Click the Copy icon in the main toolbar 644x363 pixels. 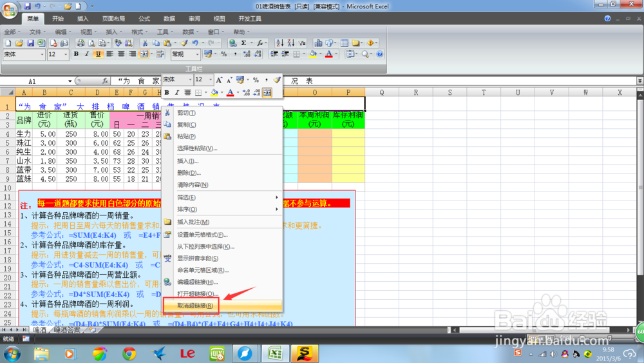point(156,43)
